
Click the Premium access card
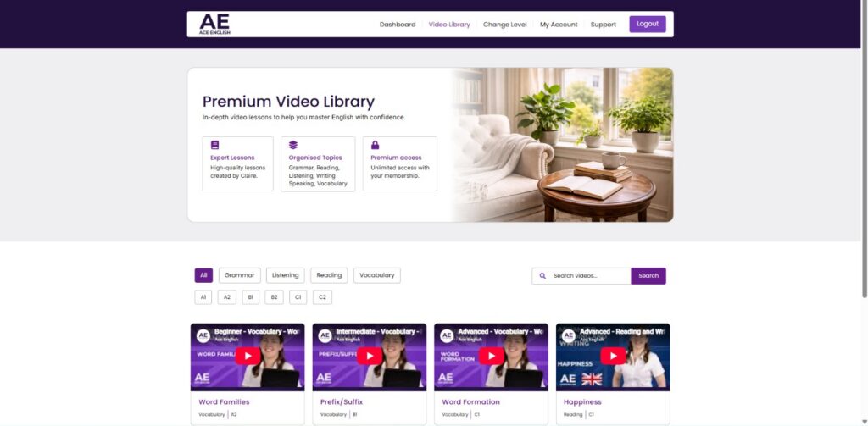tap(400, 163)
